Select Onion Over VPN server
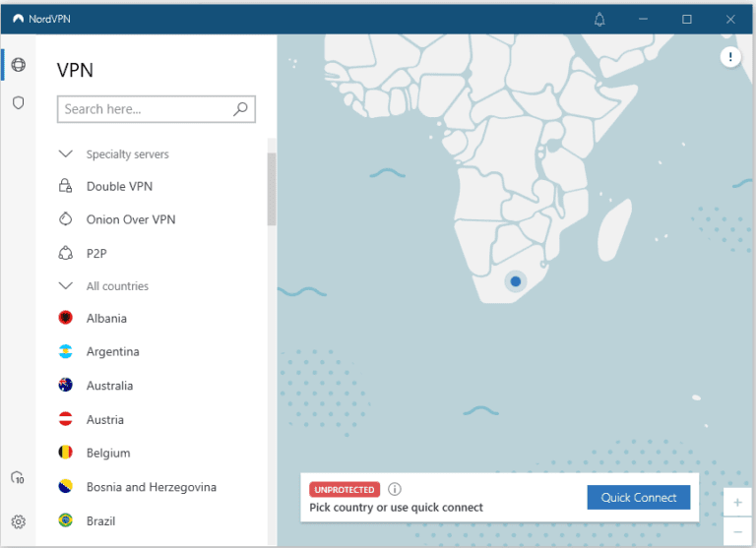 pyautogui.click(x=130, y=219)
